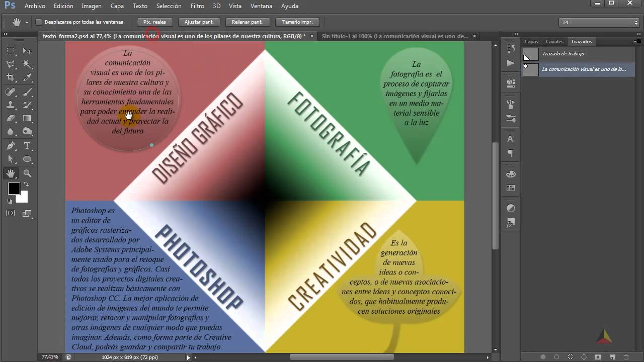Open the Archivo menu
Screen dimensions: 644x362
(x=35, y=6)
